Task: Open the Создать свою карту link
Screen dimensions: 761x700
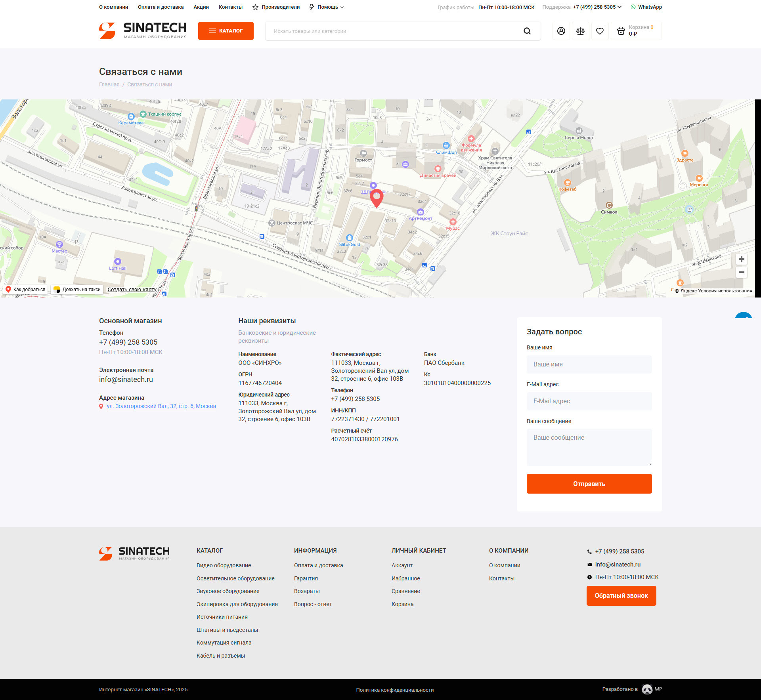Action: pos(132,290)
